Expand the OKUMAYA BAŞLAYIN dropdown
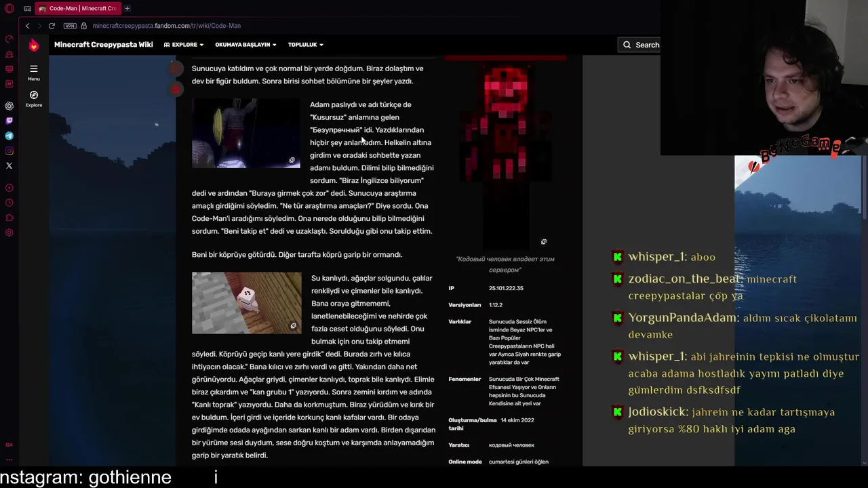Screen dimensions: 868x488 [x=245, y=45]
